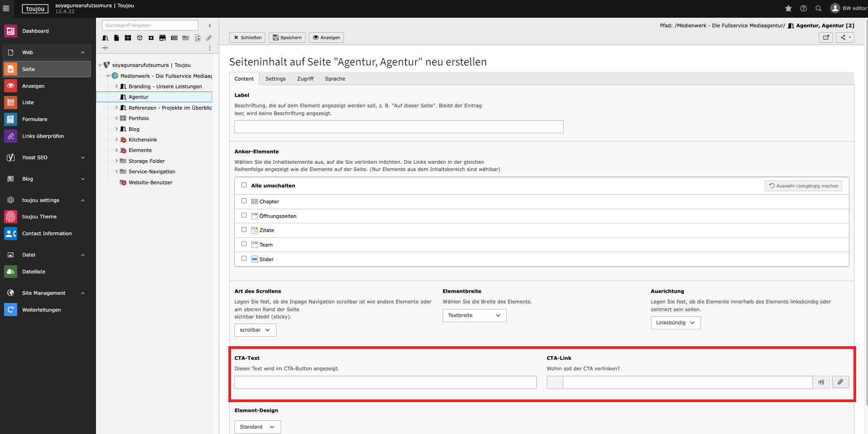This screenshot has height=434, width=868.
Task: Click the shop storefront icon in tree toolbar
Action: [162, 38]
